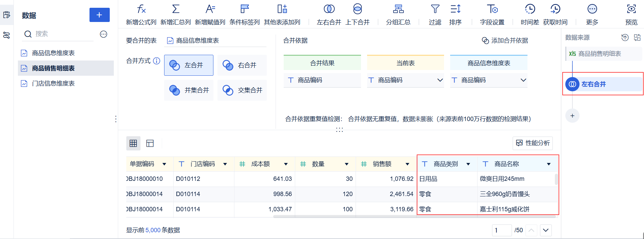
Task: Expand the 当前表 商品编码 field dropdown
Action: [440, 80]
